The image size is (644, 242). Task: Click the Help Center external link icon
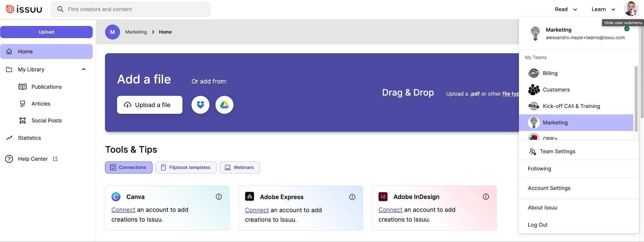pos(55,159)
